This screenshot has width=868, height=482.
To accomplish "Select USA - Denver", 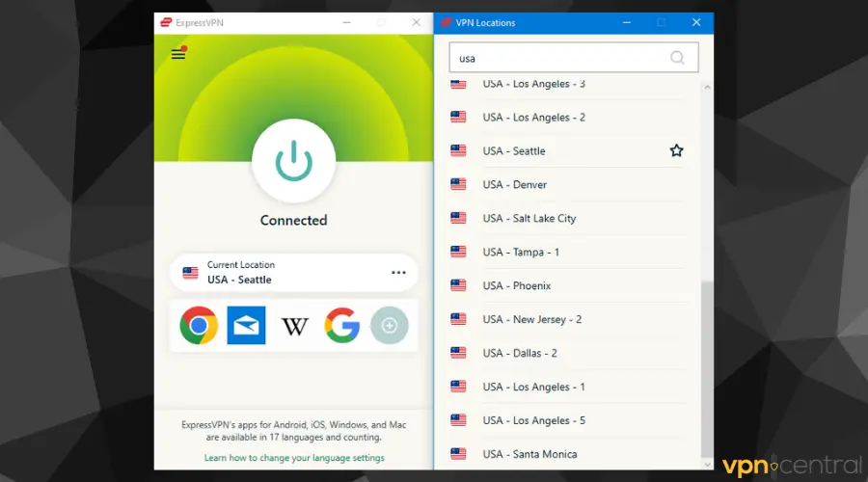I will [568, 185].
